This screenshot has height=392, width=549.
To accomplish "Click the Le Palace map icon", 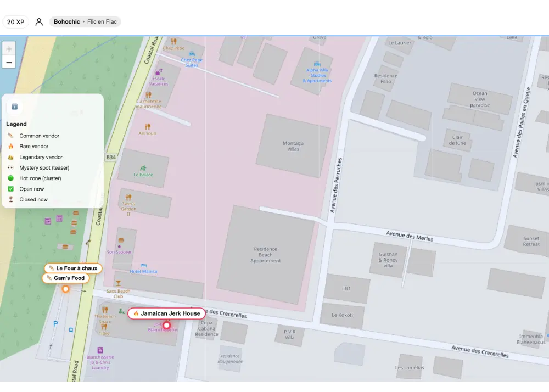I will coord(143,169).
